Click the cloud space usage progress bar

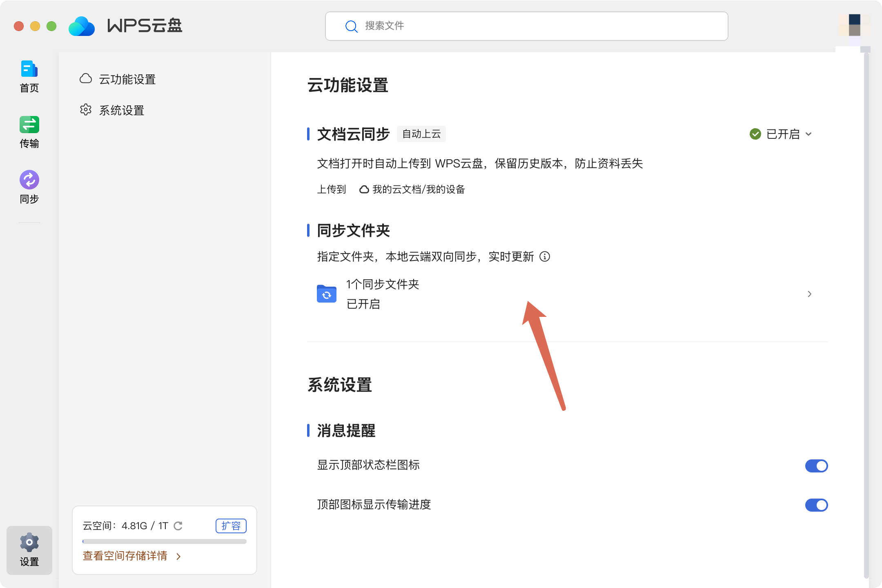pos(165,541)
